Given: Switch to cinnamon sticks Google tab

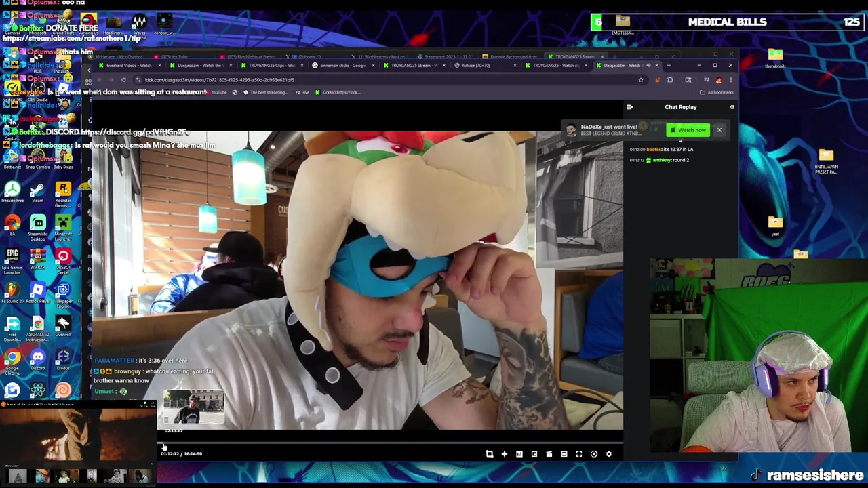Looking at the screenshot, I should [342, 66].
